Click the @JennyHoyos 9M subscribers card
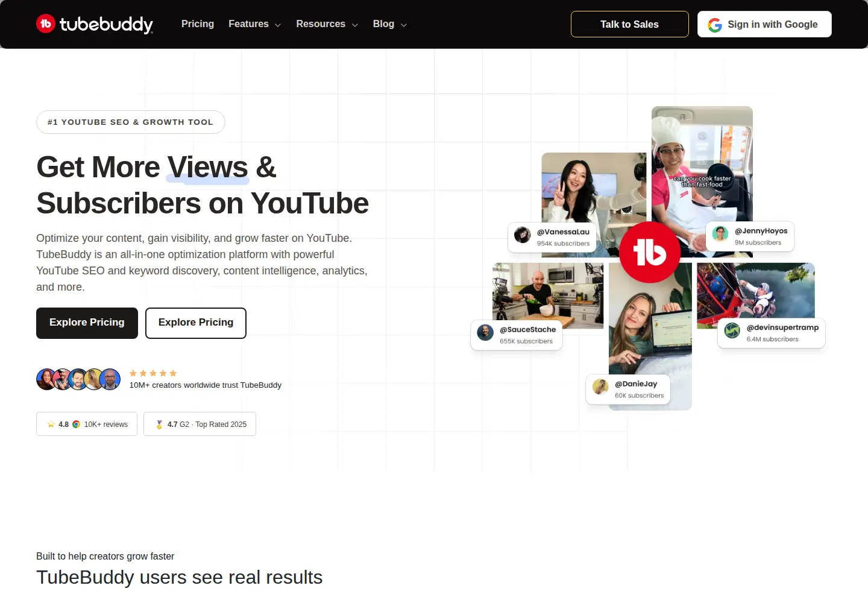868x603 pixels. pos(750,236)
